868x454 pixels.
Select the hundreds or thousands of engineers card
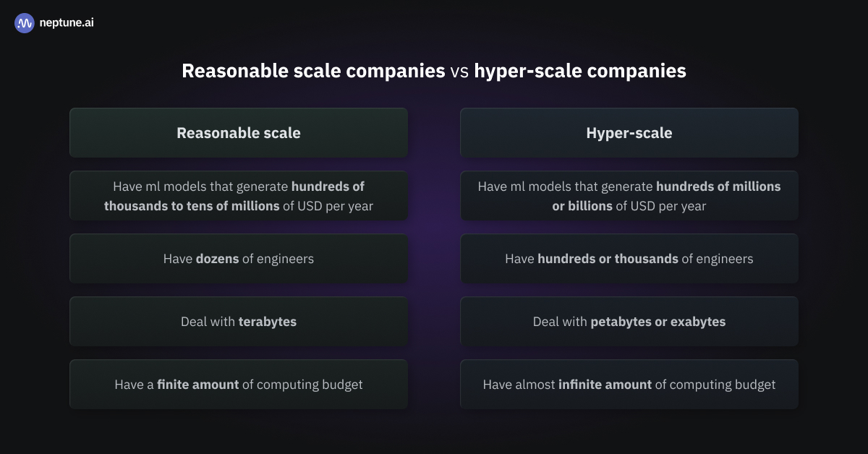coord(629,259)
